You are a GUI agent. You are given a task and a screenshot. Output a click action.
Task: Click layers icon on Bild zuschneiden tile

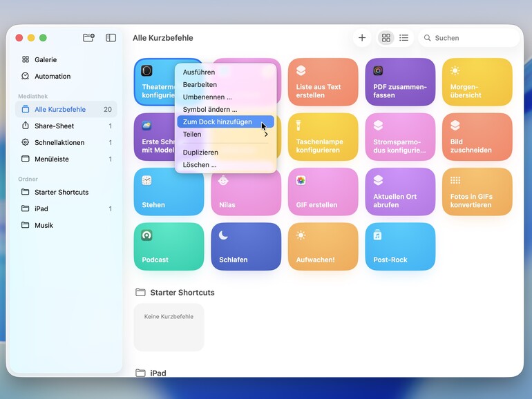455,126
